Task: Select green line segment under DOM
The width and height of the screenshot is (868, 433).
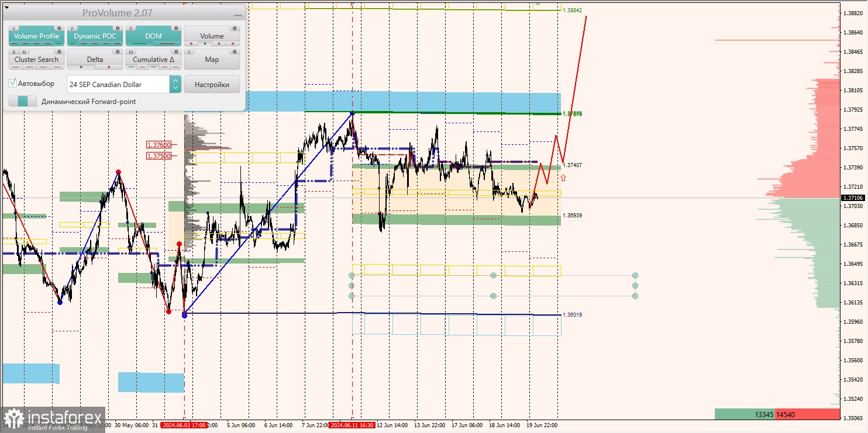Action: tap(139, 44)
